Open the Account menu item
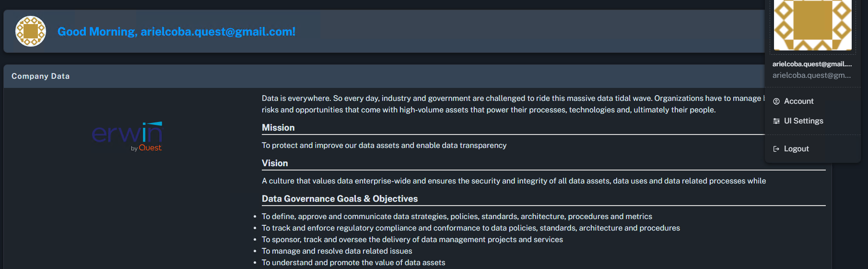Image resolution: width=868 pixels, height=269 pixels. point(798,101)
